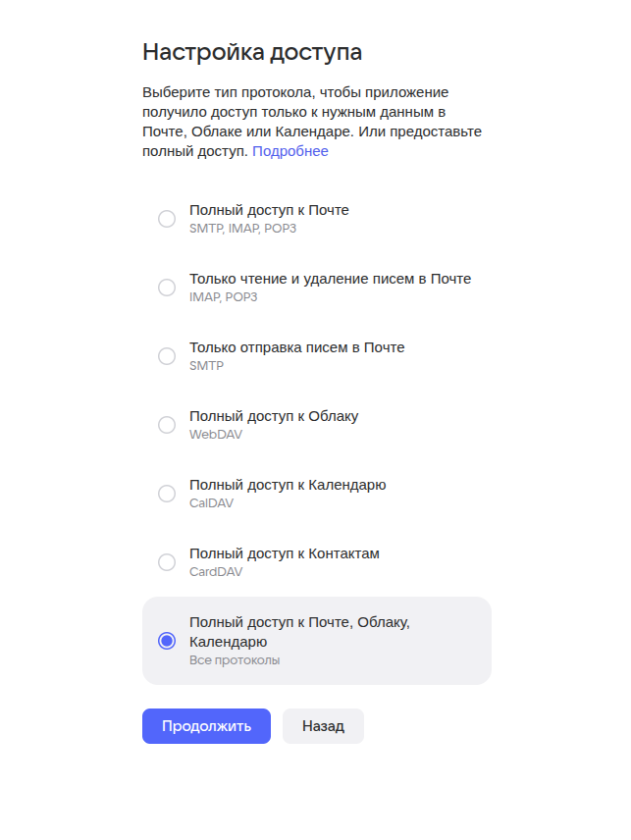Screen dimensions: 631x840
Task: Enable the 'Полный доступ к Облаку' radio button
Action: [167, 425]
